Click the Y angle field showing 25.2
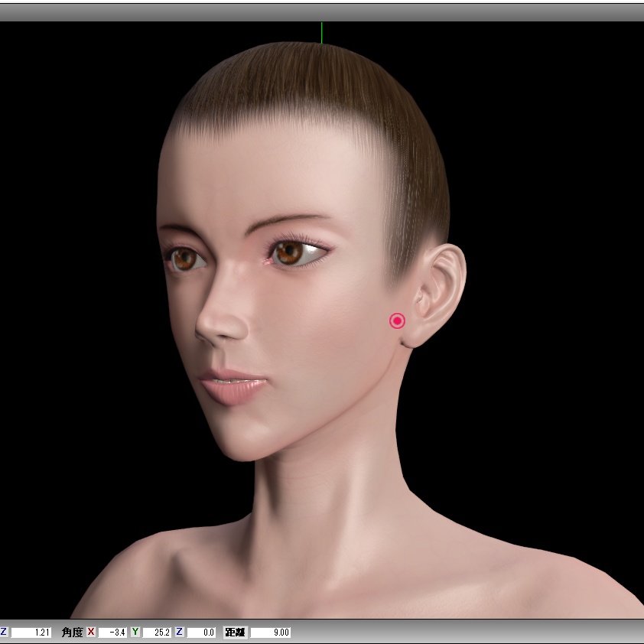Screen dimensions: 644x644 click(x=158, y=633)
